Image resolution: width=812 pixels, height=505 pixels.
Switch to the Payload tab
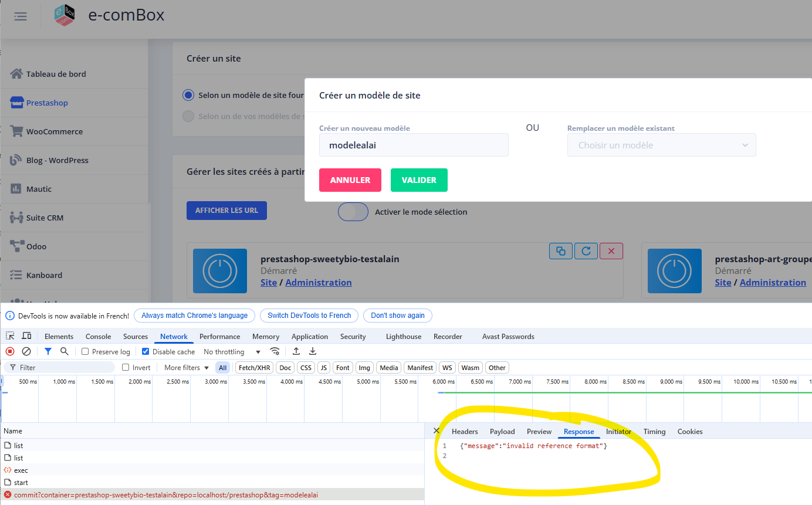pyautogui.click(x=502, y=432)
